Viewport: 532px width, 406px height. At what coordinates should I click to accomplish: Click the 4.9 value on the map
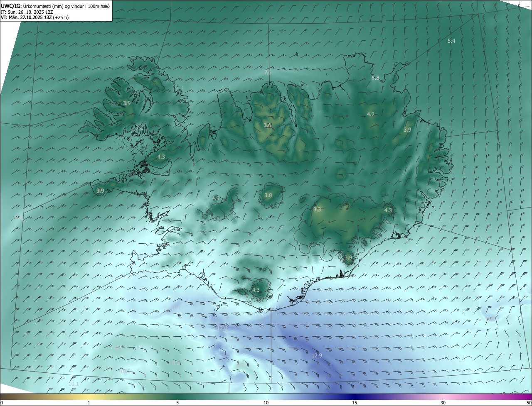point(215,198)
